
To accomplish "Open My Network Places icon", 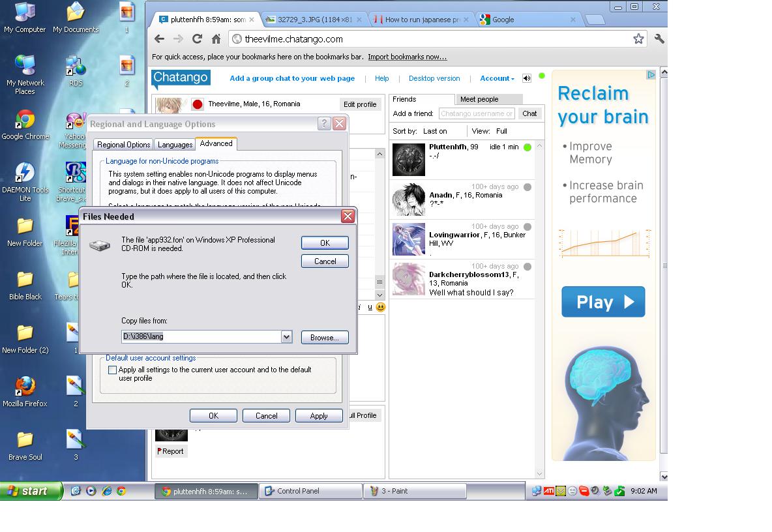I will [x=25, y=75].
